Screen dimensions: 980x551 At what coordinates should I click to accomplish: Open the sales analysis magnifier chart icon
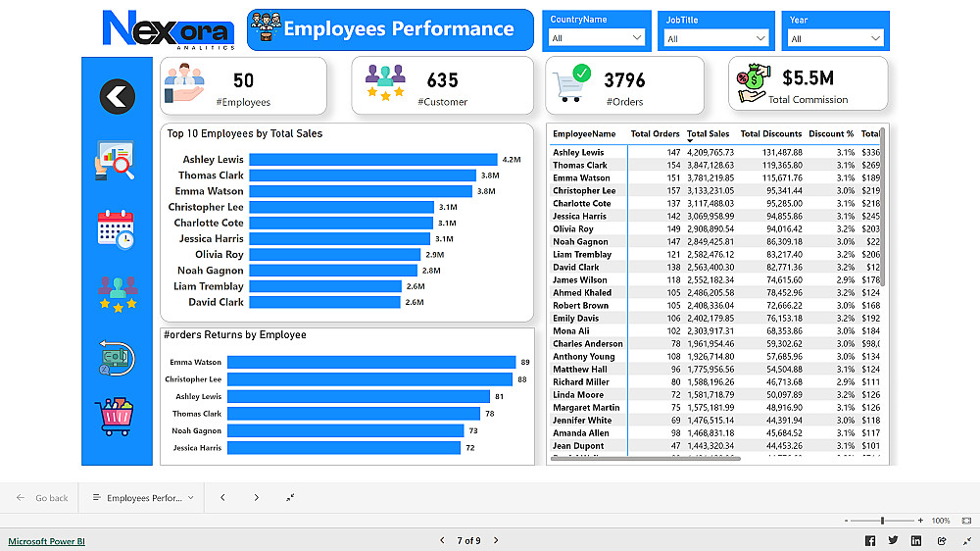click(115, 161)
